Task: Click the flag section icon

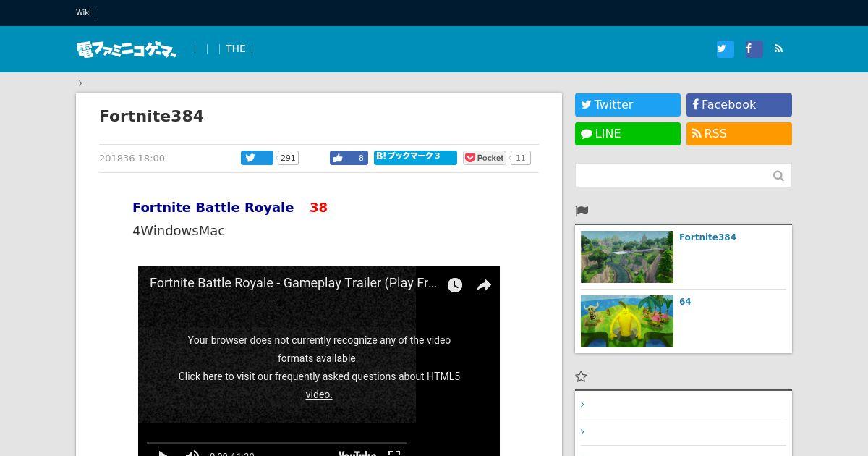Action: pos(582,211)
